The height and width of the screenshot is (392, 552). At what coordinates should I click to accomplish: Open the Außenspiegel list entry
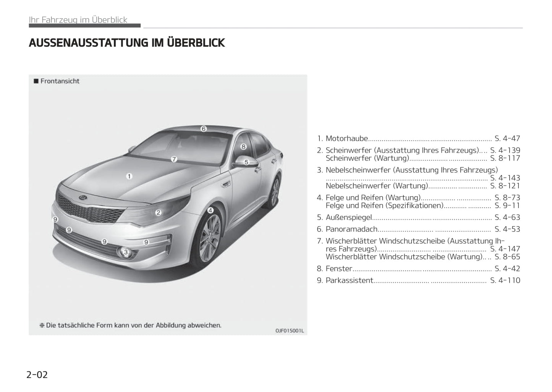coord(348,217)
